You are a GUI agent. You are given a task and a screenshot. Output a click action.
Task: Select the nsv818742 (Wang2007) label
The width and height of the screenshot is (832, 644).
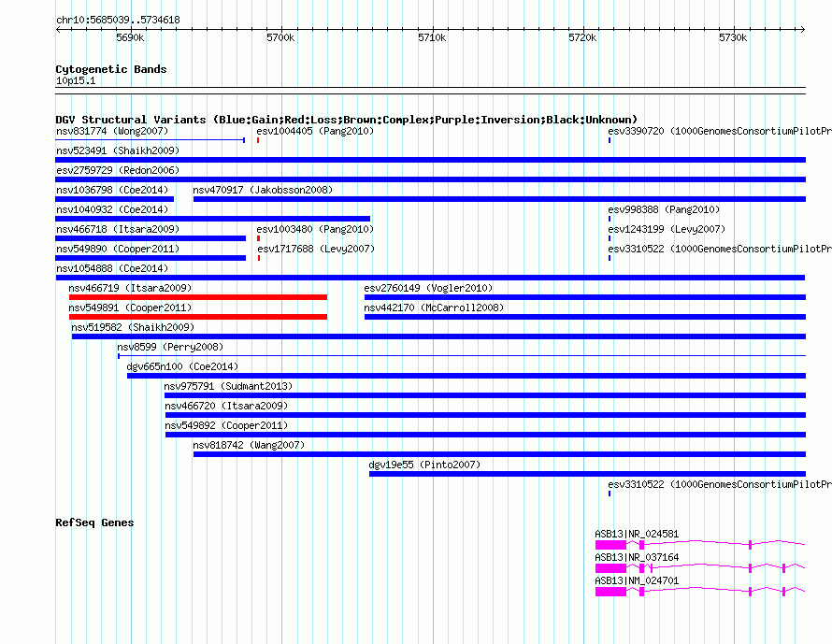249,445
